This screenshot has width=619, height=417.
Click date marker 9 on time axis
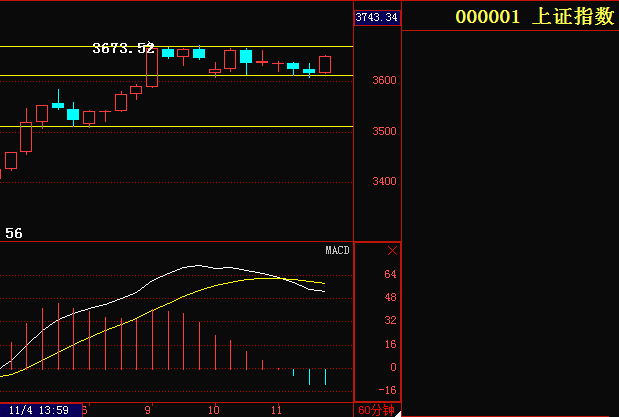coord(148,410)
